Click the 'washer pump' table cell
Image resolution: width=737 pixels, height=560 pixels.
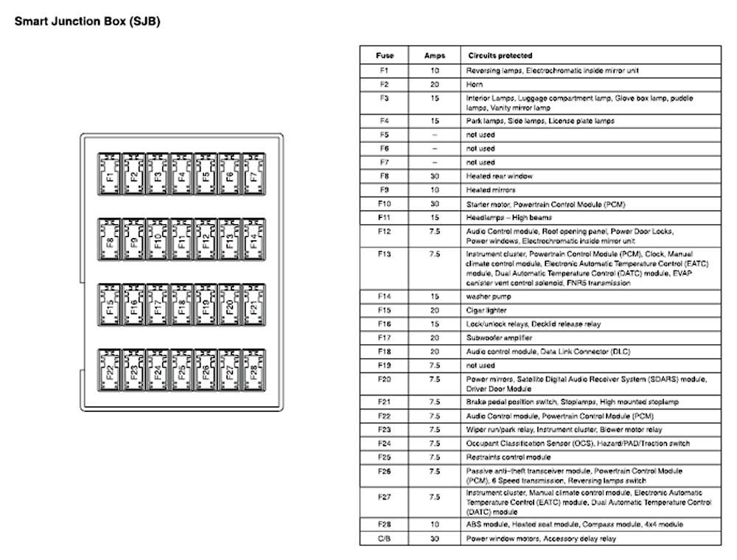[x=591, y=297]
